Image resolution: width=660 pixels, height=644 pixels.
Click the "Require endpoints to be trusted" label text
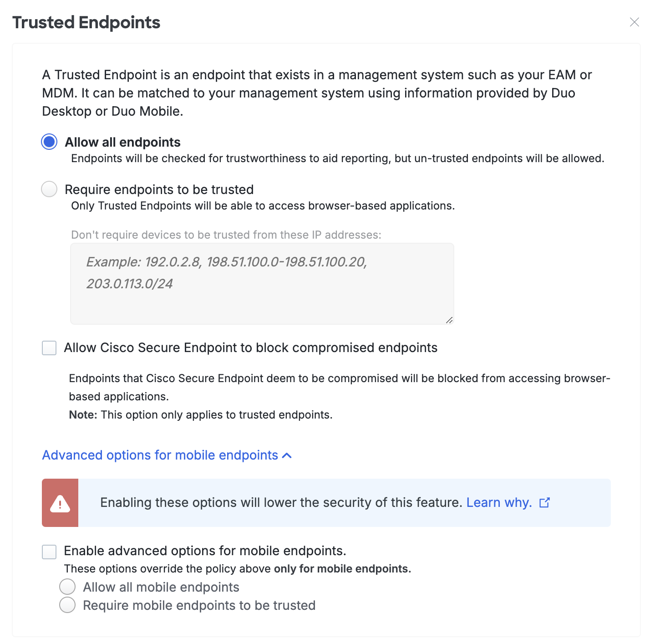pos(159,189)
